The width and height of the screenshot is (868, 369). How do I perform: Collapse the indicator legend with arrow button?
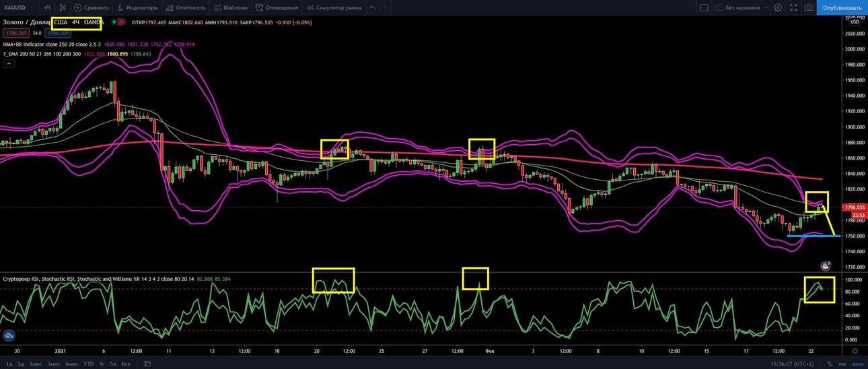click(x=9, y=63)
